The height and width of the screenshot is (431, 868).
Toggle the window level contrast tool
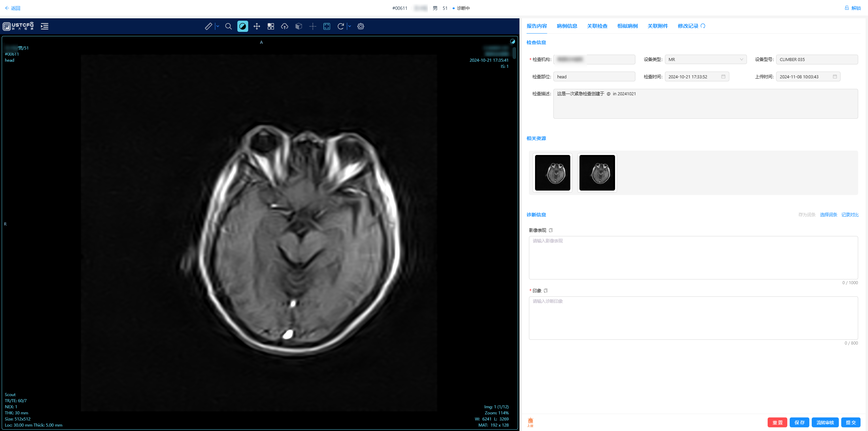[242, 26]
